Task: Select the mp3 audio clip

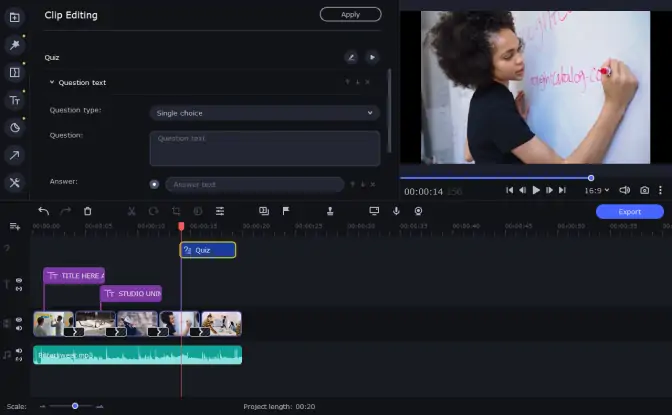Action: click(x=138, y=355)
